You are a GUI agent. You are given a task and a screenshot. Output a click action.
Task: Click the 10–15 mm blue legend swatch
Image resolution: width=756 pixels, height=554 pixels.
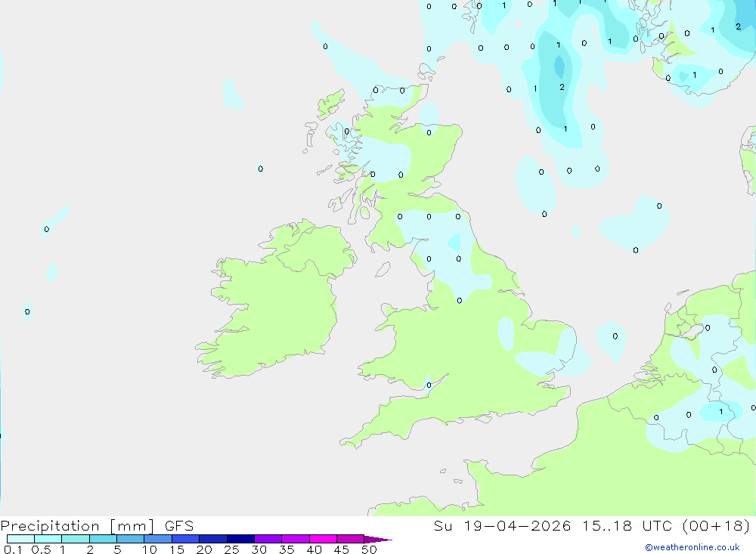(x=158, y=539)
